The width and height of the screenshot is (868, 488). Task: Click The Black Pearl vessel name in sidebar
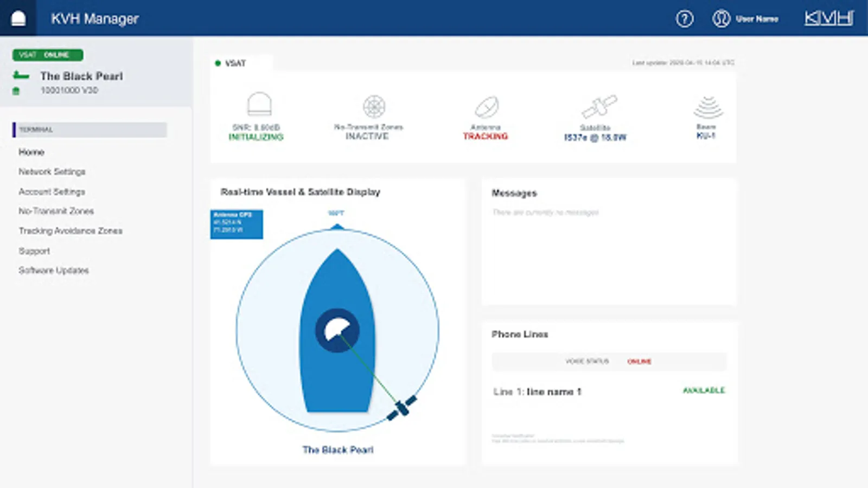[81, 76]
